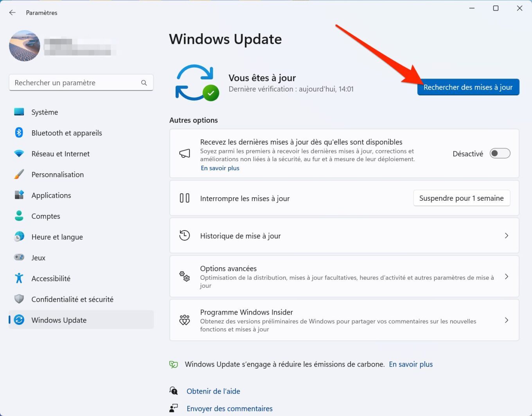This screenshot has width=532, height=416.
Task: Click the Wi-Fi icon for Réseau et Internet
Action: pyautogui.click(x=19, y=154)
